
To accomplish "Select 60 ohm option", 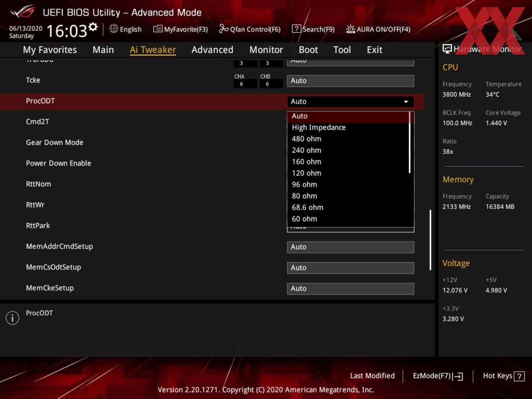I will (348, 219).
